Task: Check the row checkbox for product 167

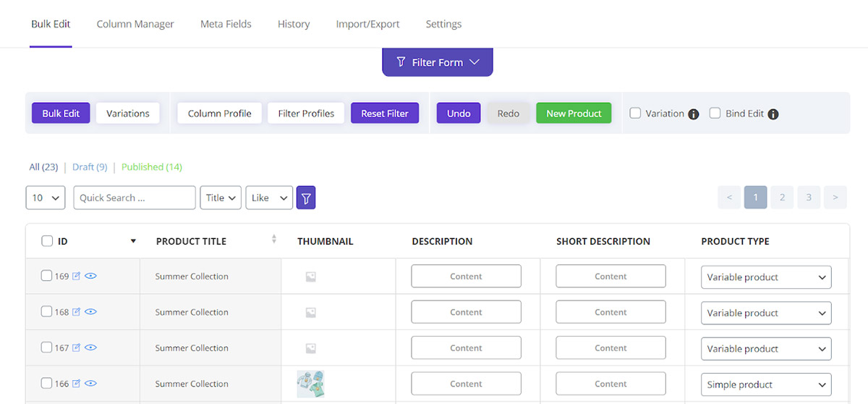Action: tap(46, 348)
